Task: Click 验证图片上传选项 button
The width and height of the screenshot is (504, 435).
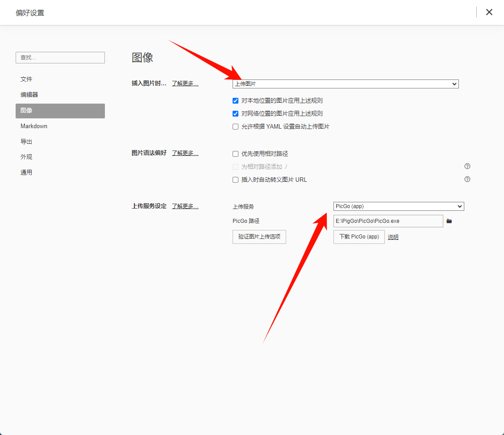Action: pyautogui.click(x=259, y=237)
